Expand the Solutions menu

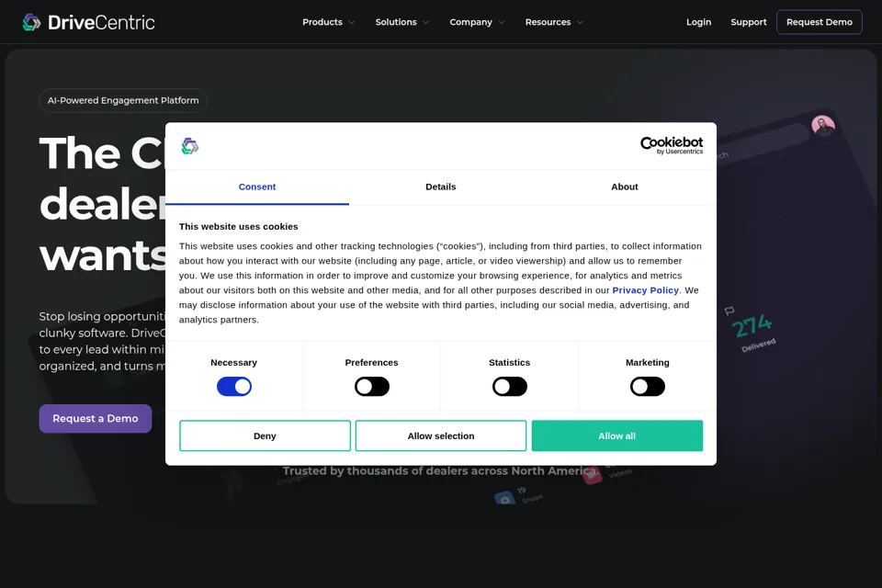(x=402, y=22)
